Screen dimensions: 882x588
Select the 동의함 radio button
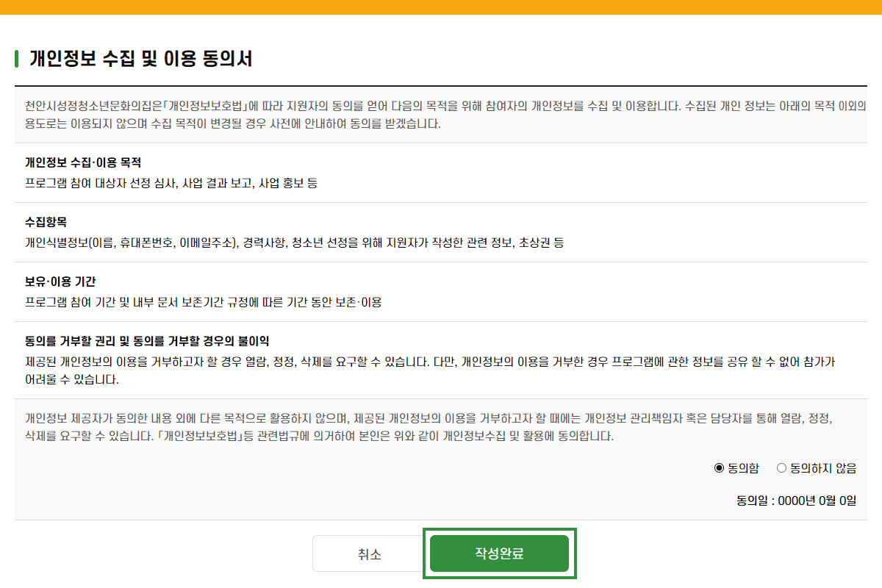pos(719,468)
